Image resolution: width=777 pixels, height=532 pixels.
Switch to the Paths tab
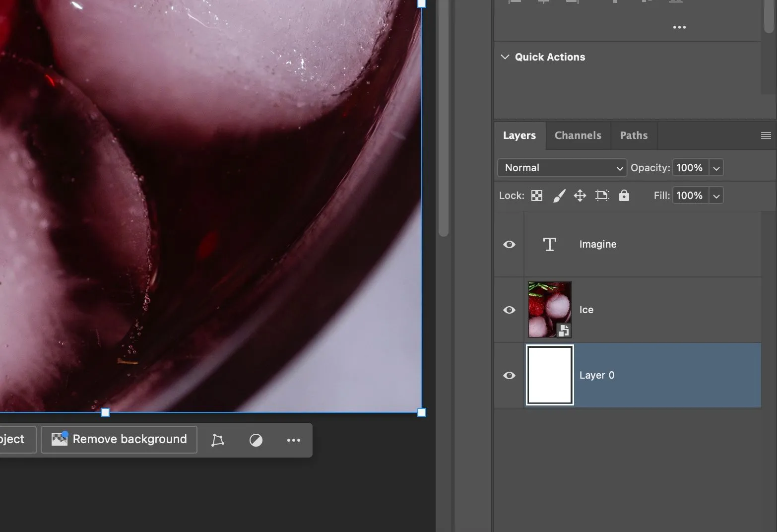pyautogui.click(x=634, y=135)
